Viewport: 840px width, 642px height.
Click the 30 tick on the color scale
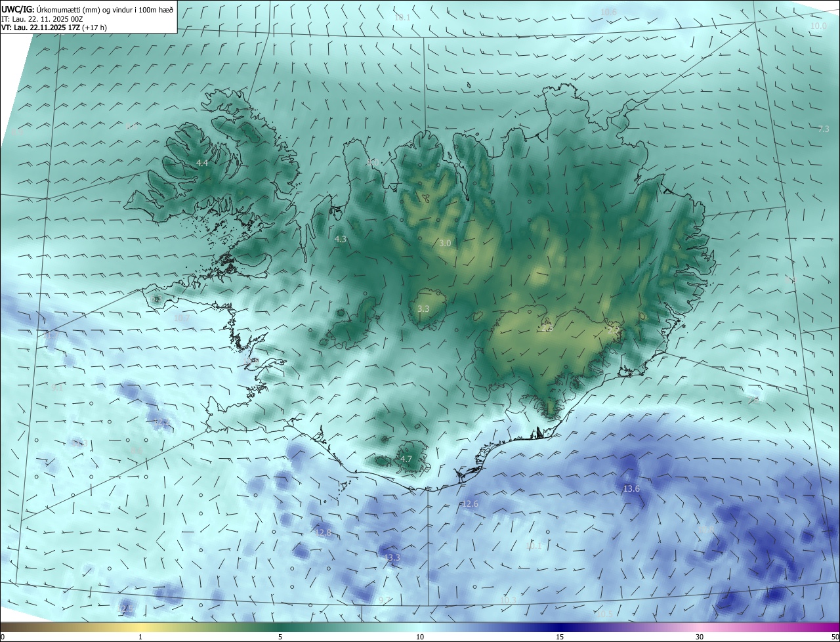tap(700, 637)
